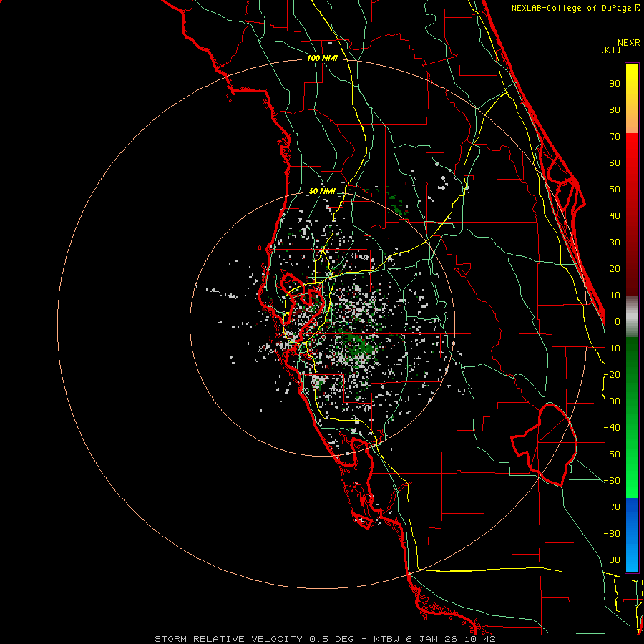The height and width of the screenshot is (644, 644).
Task: Click the -50 value on velocity scale
Action: [x=612, y=454]
